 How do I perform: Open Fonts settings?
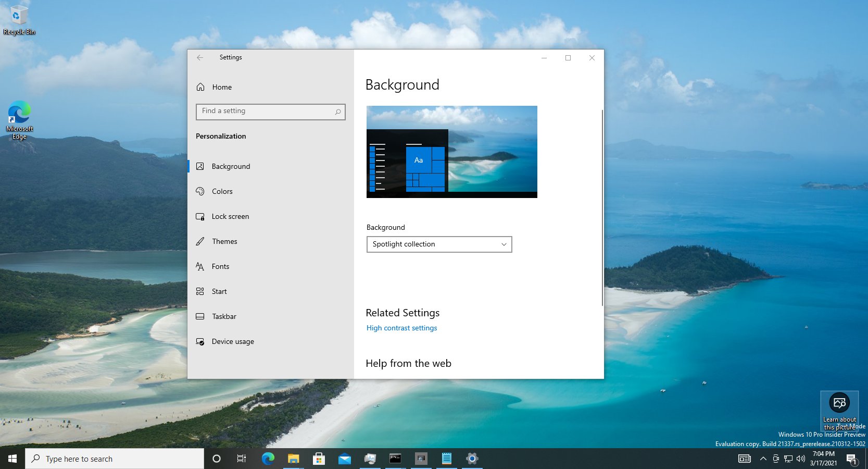click(x=220, y=266)
